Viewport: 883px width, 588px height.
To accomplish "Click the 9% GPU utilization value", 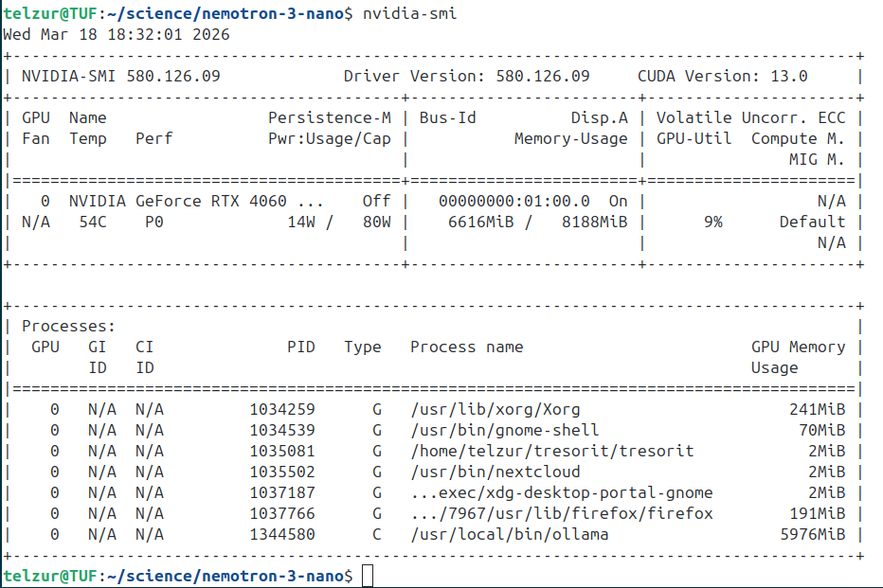I will tap(712, 222).
